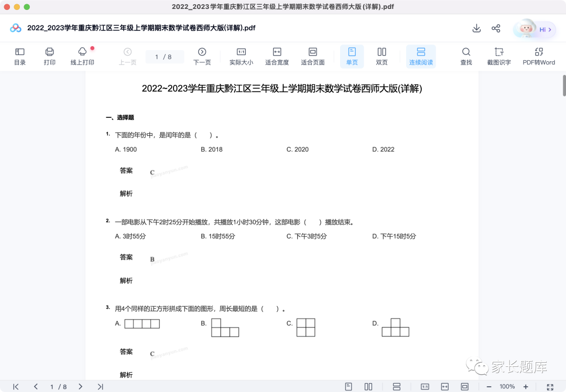Click option D. 下午15时5分
Screen dimensions: 566x392
tap(394, 236)
